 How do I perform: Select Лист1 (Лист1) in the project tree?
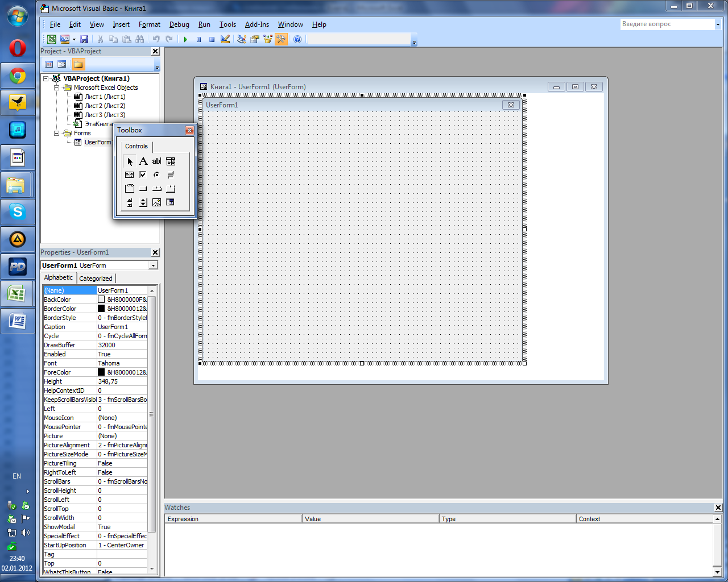click(105, 97)
